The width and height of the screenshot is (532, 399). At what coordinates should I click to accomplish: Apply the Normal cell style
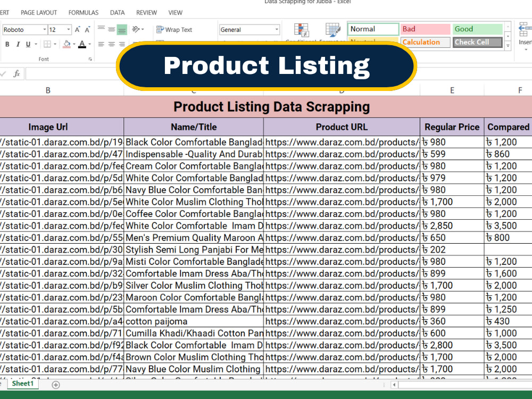tap(373, 29)
